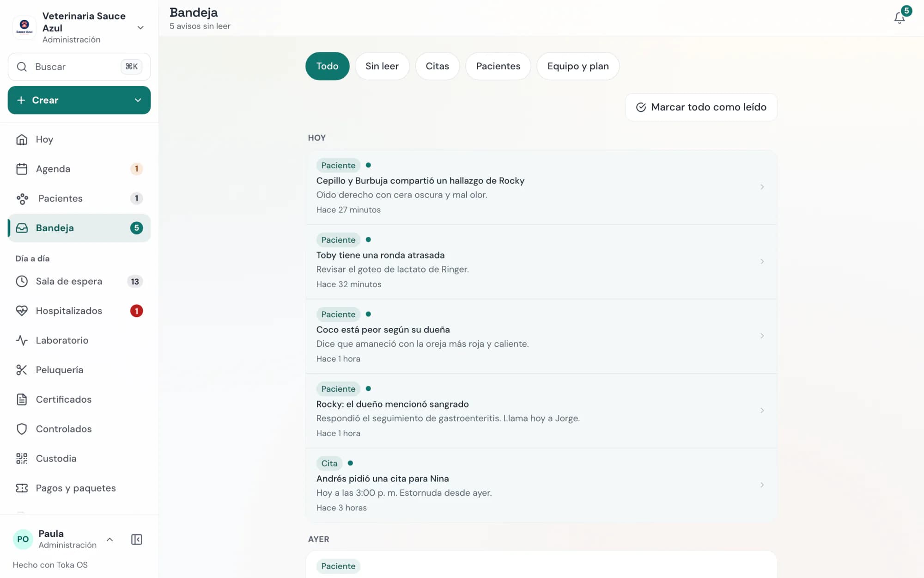
Task: Switch to the Equipo y plan filter
Action: click(578, 66)
